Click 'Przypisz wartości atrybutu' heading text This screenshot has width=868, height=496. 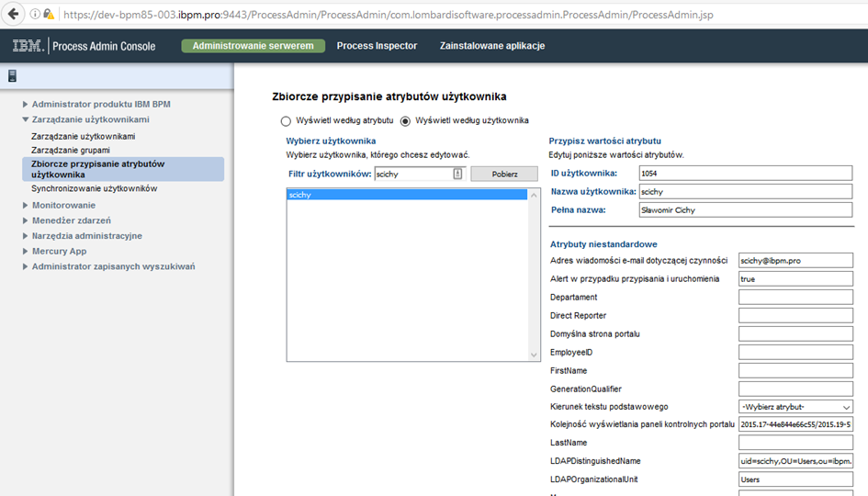pos(604,141)
